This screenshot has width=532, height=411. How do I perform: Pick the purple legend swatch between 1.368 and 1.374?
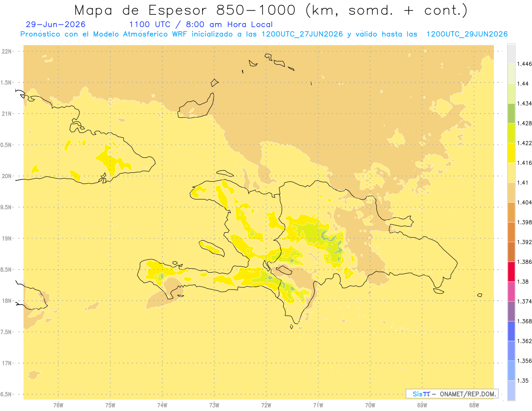pos(511,311)
